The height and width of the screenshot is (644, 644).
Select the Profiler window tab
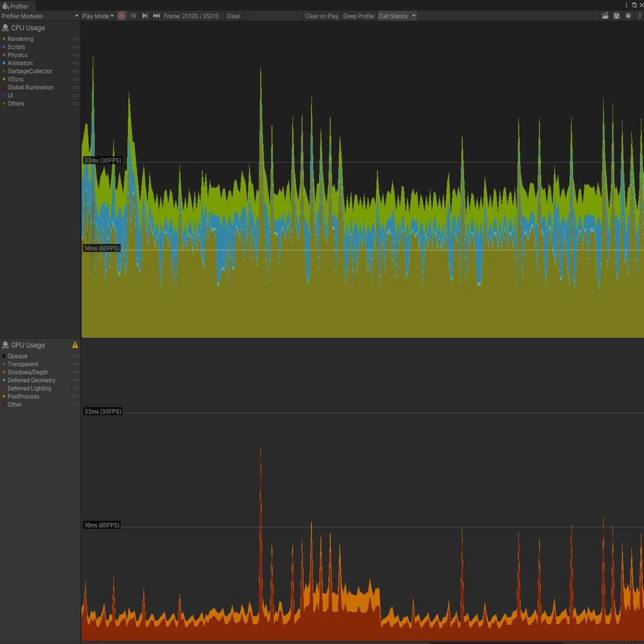pos(18,6)
